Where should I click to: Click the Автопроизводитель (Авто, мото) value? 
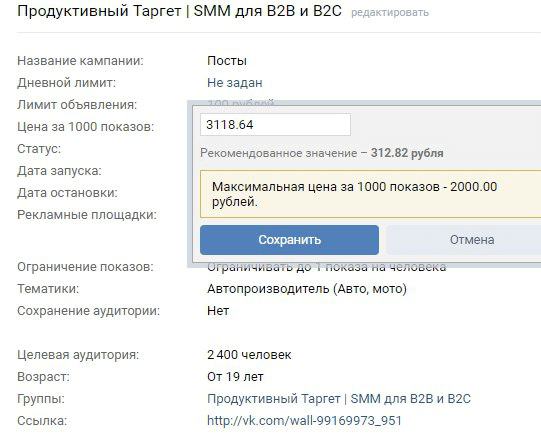tap(307, 289)
